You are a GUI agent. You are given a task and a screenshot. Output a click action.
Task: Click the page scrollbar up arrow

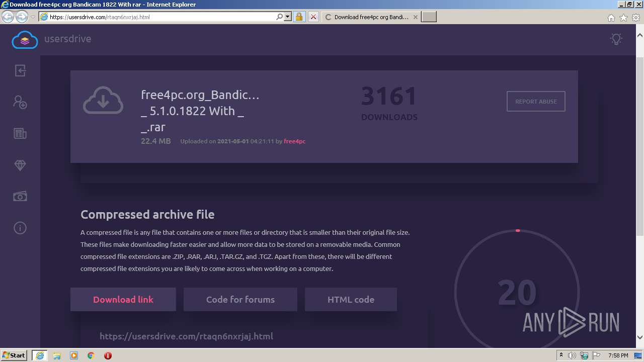tap(640, 35)
